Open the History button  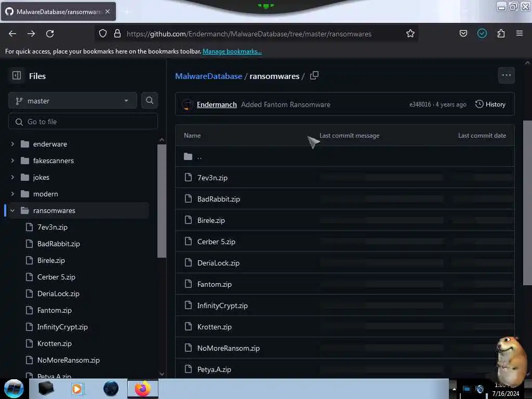tap(490, 104)
